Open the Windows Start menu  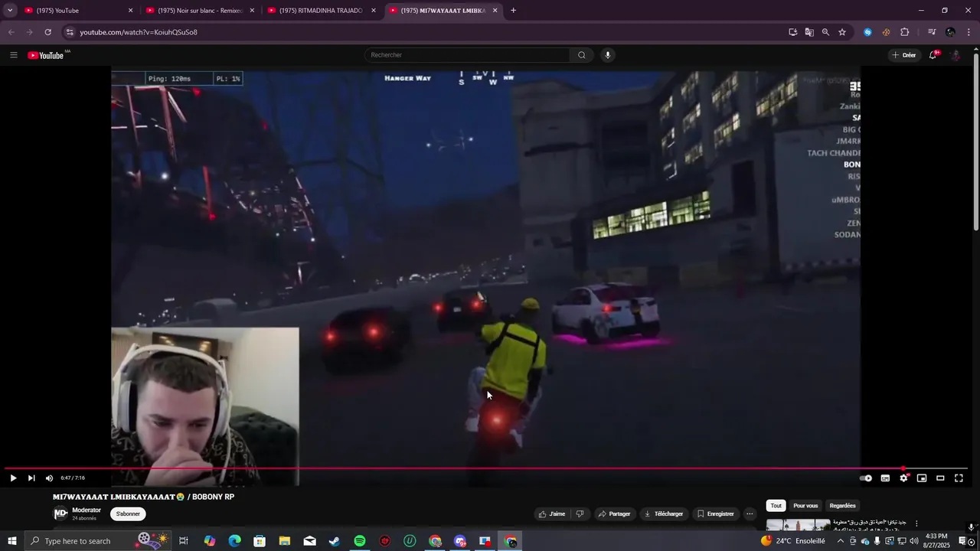(11, 541)
